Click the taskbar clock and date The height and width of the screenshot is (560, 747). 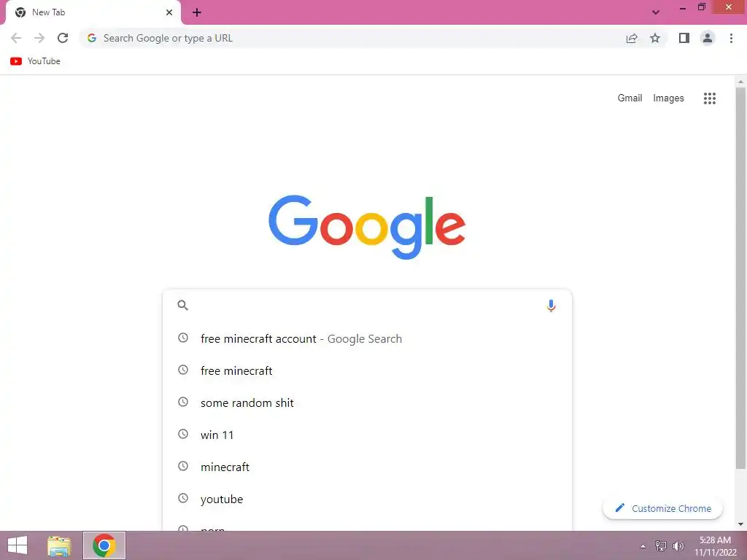click(x=715, y=545)
